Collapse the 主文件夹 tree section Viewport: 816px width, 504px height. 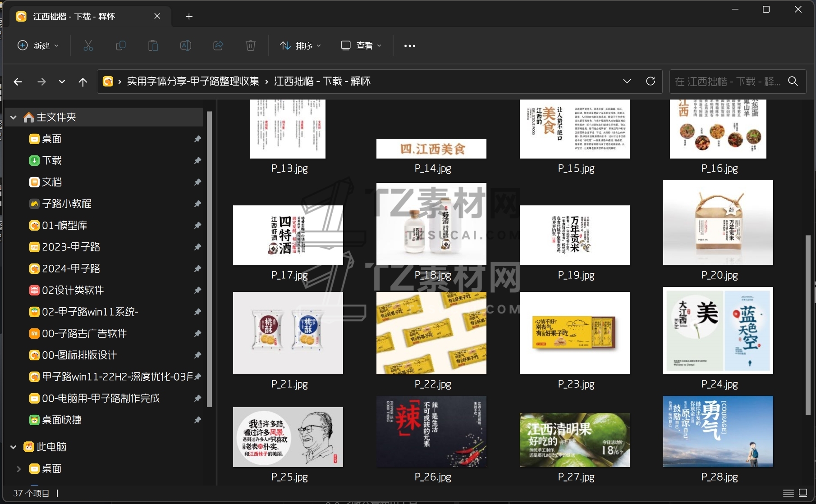[x=14, y=118]
